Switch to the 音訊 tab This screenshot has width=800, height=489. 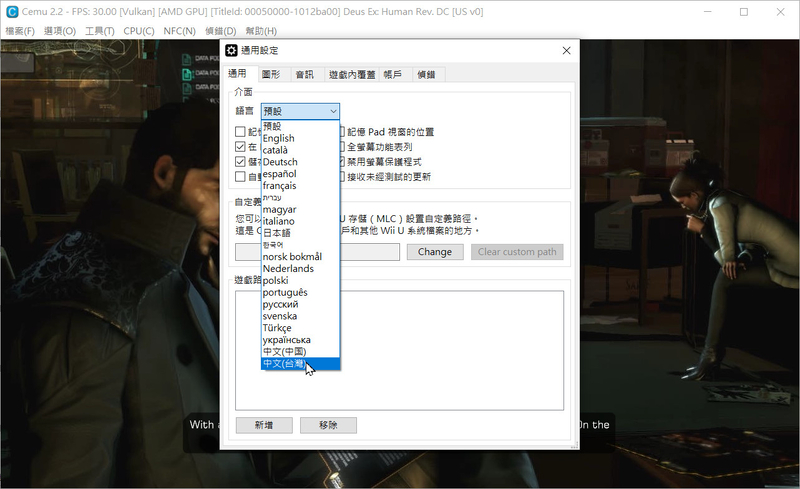[x=305, y=75]
